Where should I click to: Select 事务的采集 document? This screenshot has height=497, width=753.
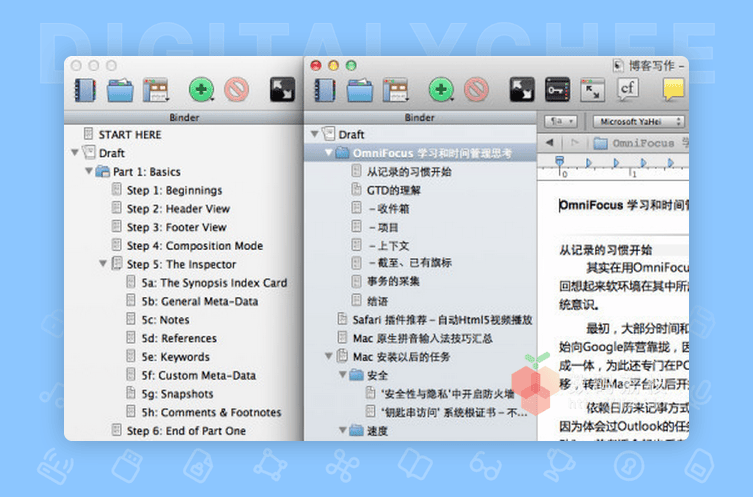coord(393,281)
